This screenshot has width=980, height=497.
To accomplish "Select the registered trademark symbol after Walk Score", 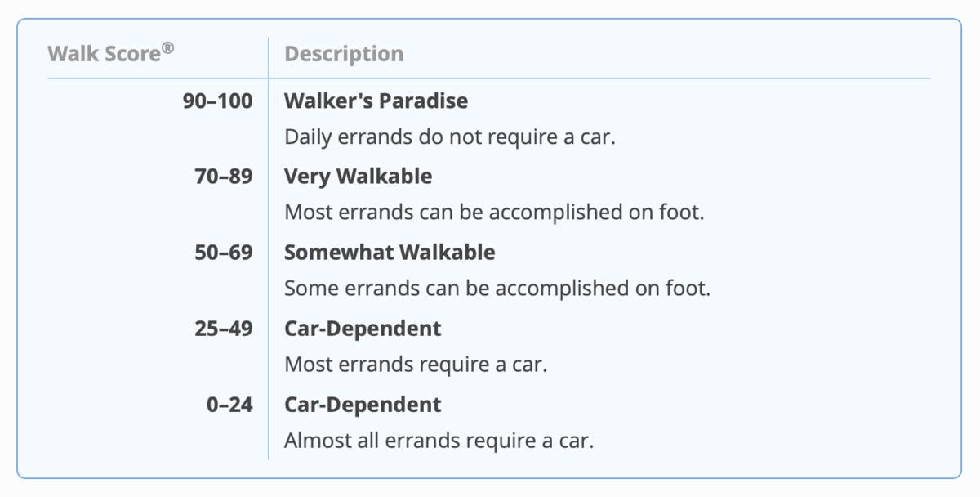I will [x=168, y=48].
